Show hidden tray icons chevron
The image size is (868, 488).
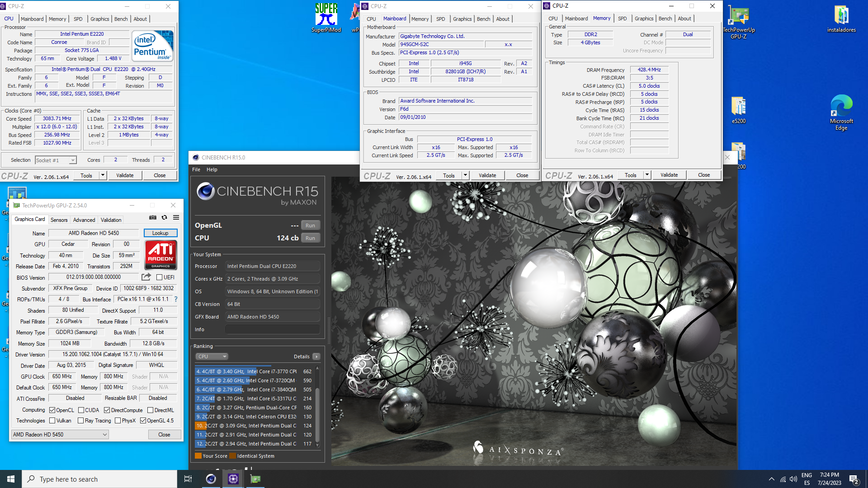tap(772, 479)
